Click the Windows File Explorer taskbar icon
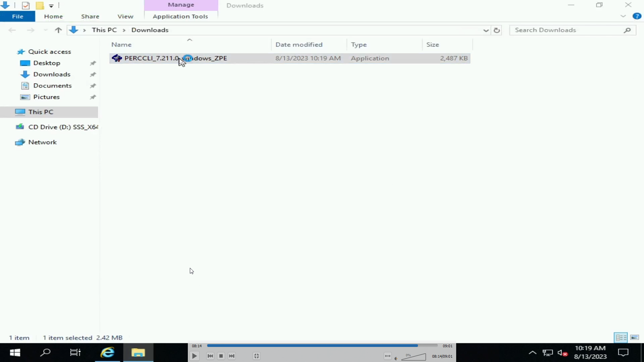 tap(139, 352)
